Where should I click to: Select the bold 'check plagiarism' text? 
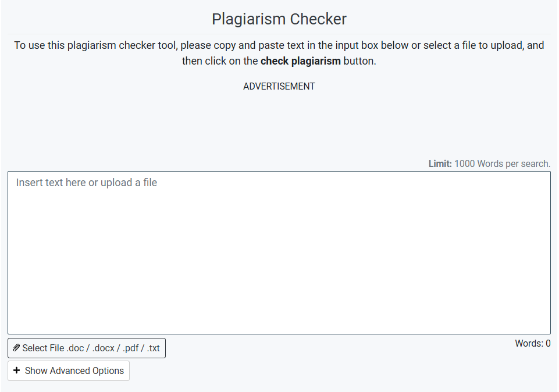click(300, 60)
